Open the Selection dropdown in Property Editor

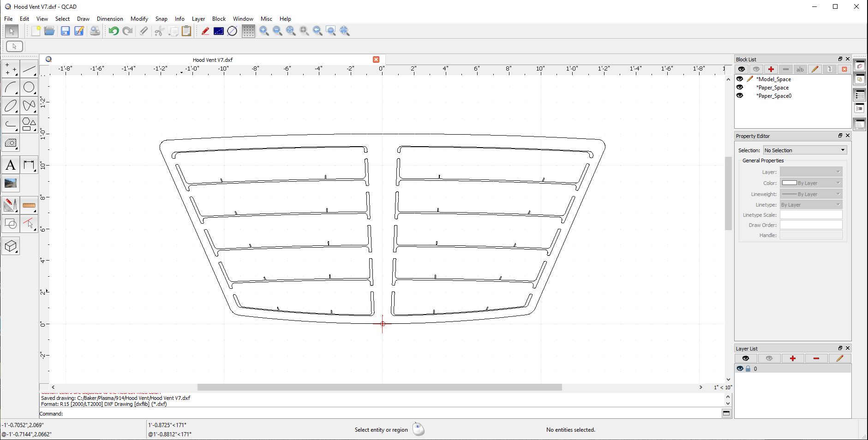(x=805, y=150)
